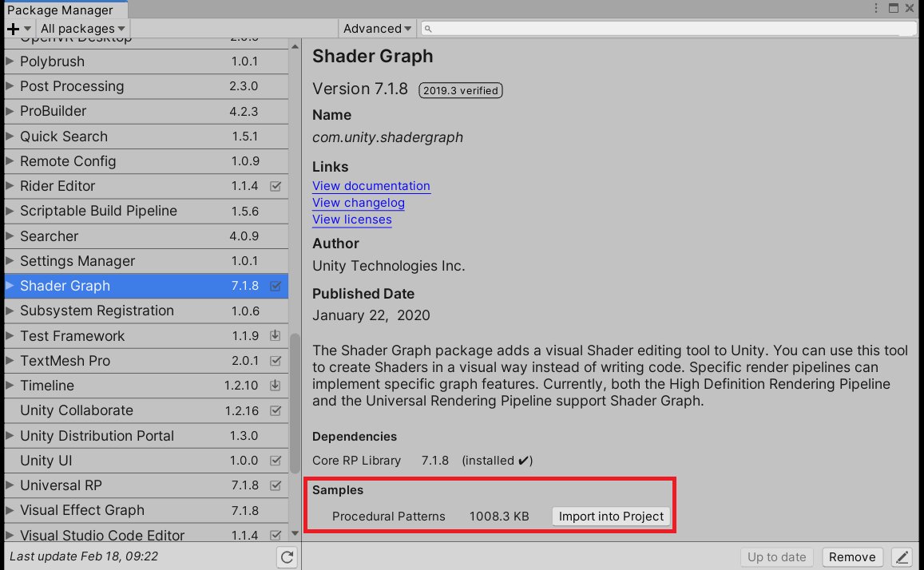Open the Advanced dropdown menu
This screenshot has height=570, width=924.
pyautogui.click(x=377, y=28)
